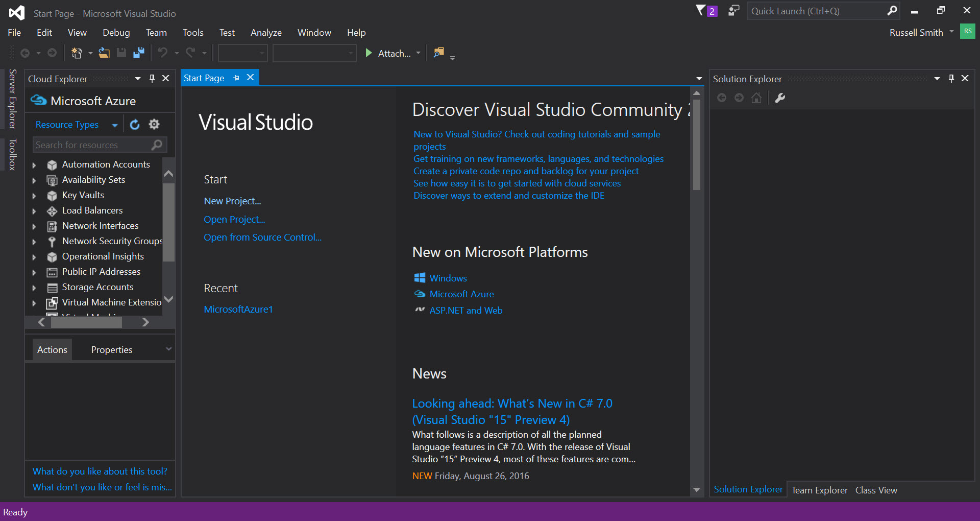The image size is (980, 521).
Task: Toggle pin on Start Page tab
Action: [236, 78]
